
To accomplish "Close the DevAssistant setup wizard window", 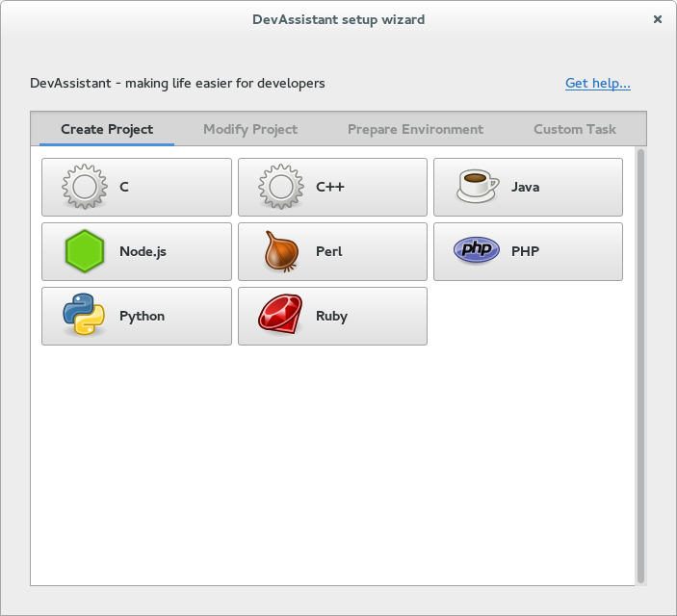I will click(x=658, y=19).
